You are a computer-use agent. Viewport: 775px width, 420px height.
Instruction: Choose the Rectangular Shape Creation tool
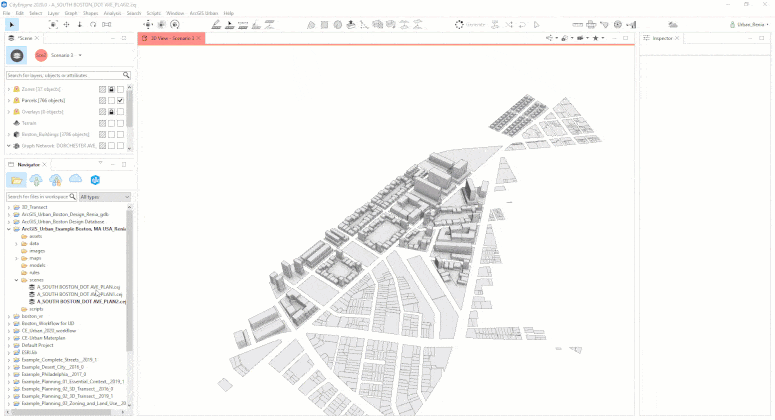[x=324, y=24]
